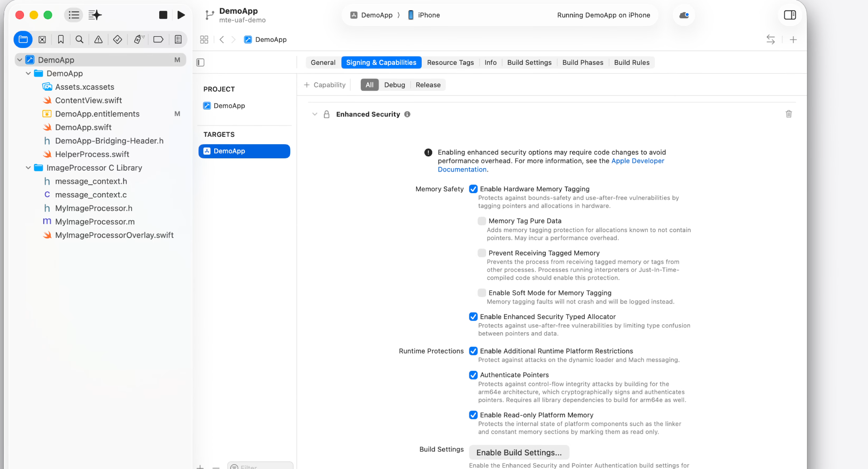Go back in editor history
Image resolution: width=868 pixels, height=469 pixels.
click(x=222, y=39)
